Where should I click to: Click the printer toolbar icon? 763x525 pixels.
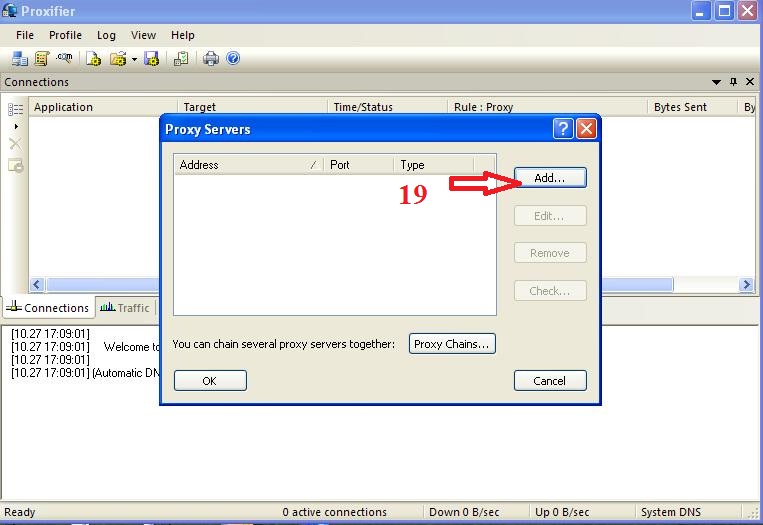coord(211,59)
